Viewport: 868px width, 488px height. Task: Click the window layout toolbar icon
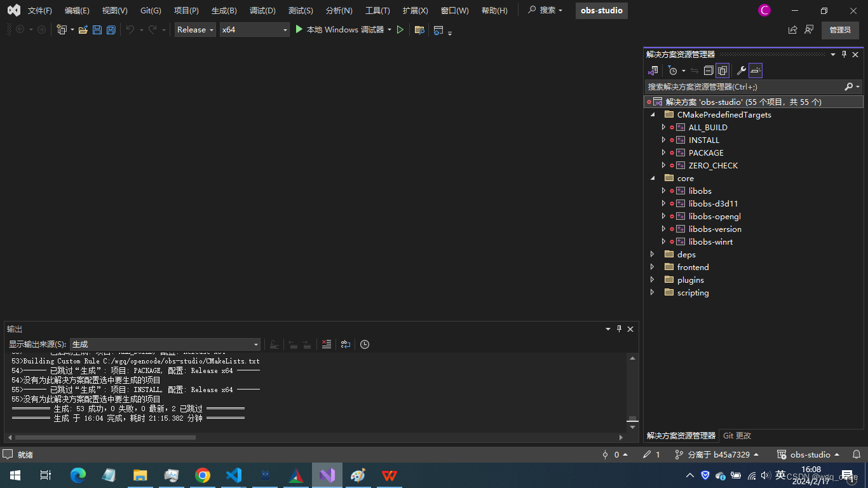tap(438, 30)
